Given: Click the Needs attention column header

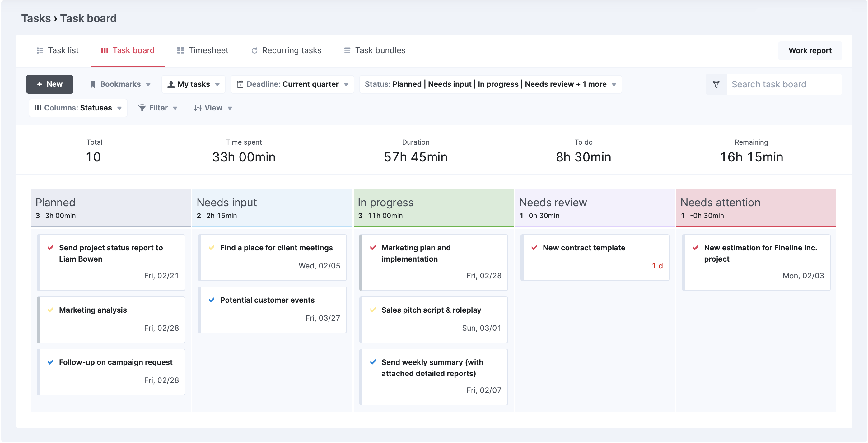Looking at the screenshot, I should [x=756, y=208].
